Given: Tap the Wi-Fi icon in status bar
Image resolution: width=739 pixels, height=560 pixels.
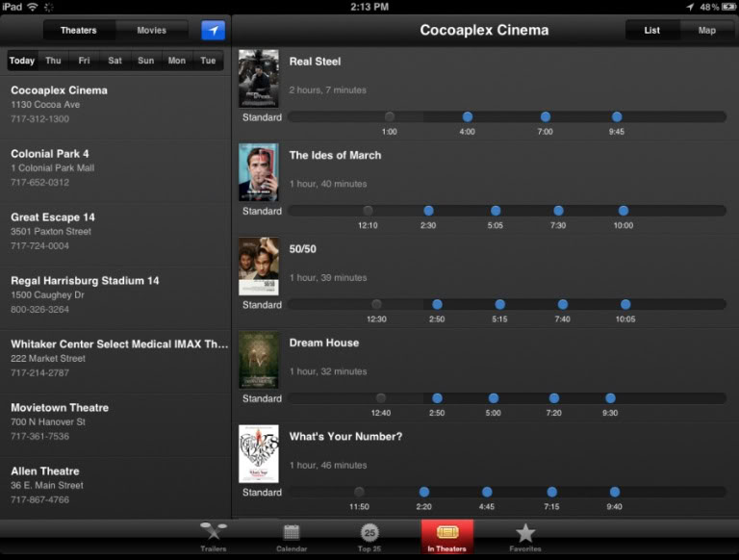Looking at the screenshot, I should (33, 7).
